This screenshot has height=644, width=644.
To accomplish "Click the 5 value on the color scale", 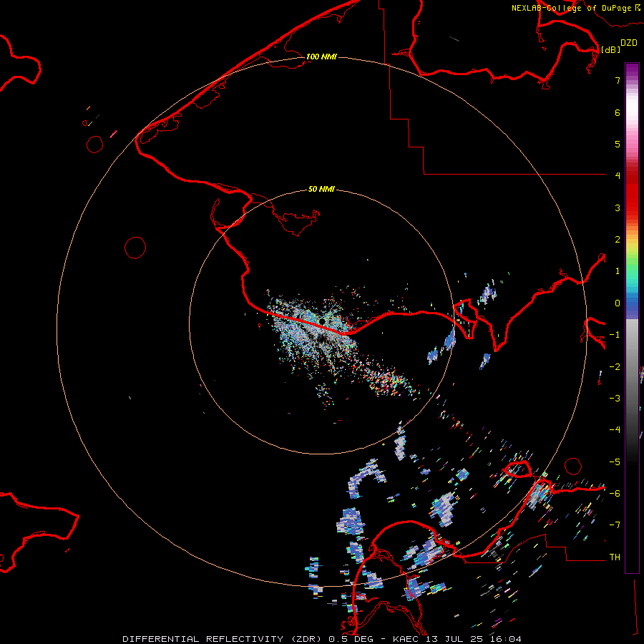I will tap(618, 144).
